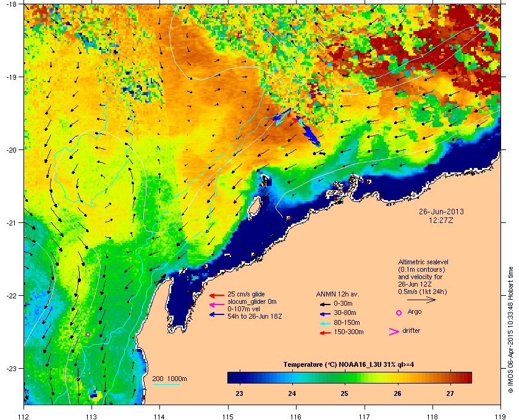Click the 150-300m depth legend label

click(348, 332)
